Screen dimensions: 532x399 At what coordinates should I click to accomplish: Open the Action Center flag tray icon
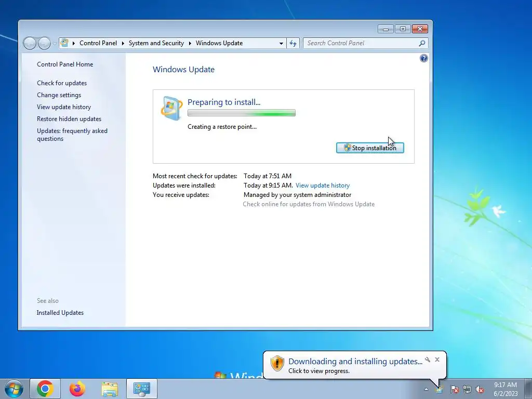[454, 389]
